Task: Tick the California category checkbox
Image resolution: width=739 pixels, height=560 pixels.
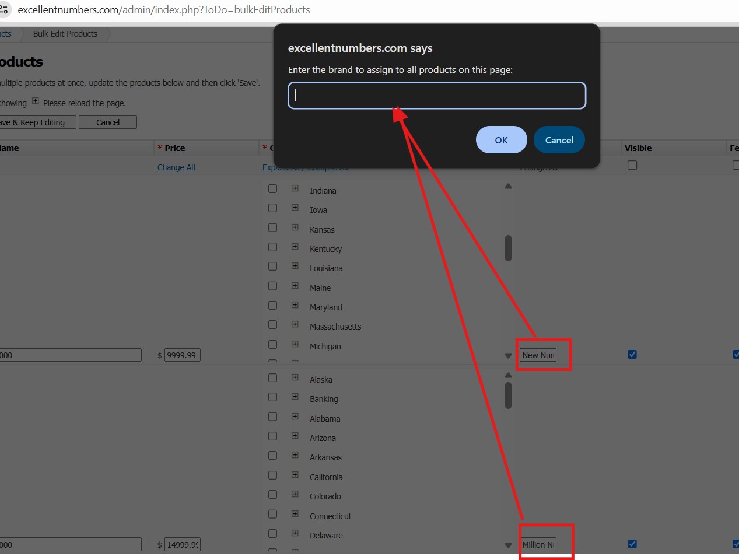Action: (272, 475)
